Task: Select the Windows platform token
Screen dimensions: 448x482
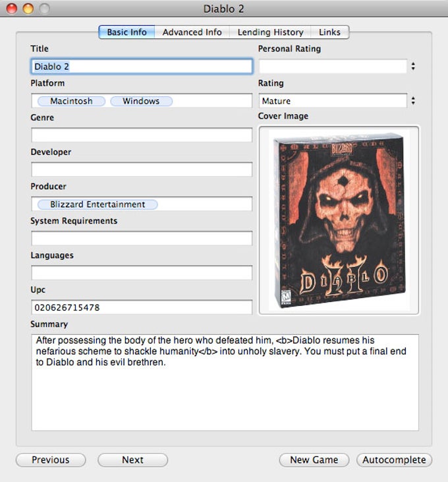Action: (x=141, y=101)
